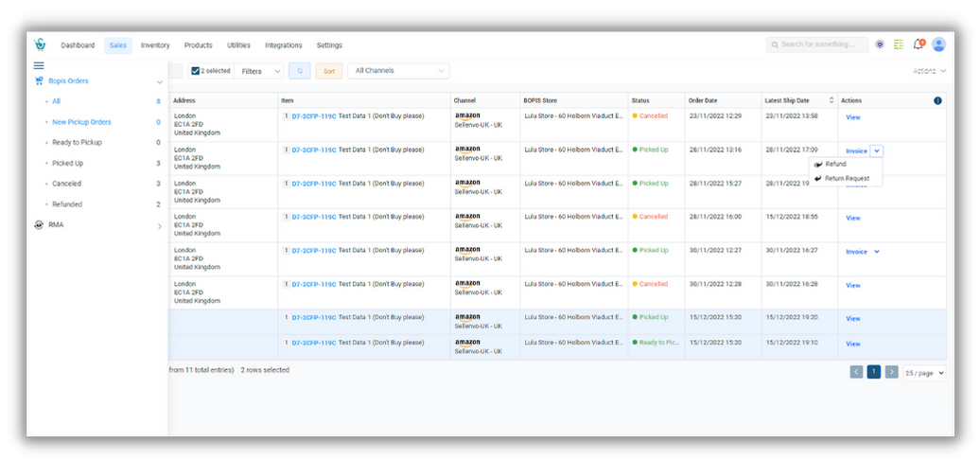Open the user profile avatar
Image resolution: width=980 pixels, height=460 pixels.
[938, 44]
